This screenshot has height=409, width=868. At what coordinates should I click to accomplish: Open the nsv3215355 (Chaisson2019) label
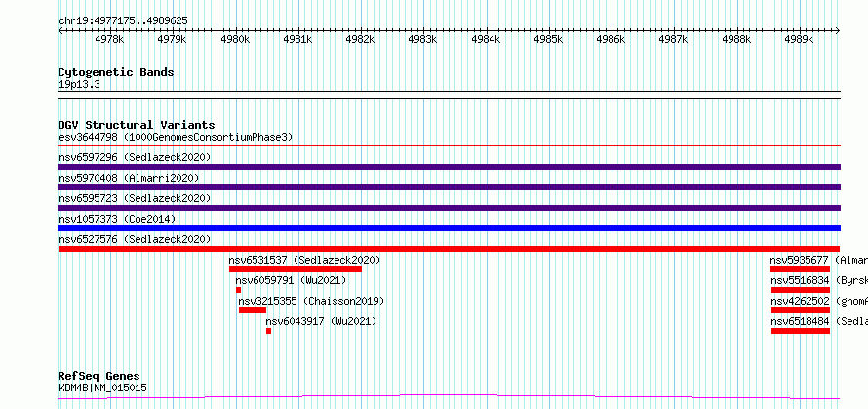[x=311, y=301]
